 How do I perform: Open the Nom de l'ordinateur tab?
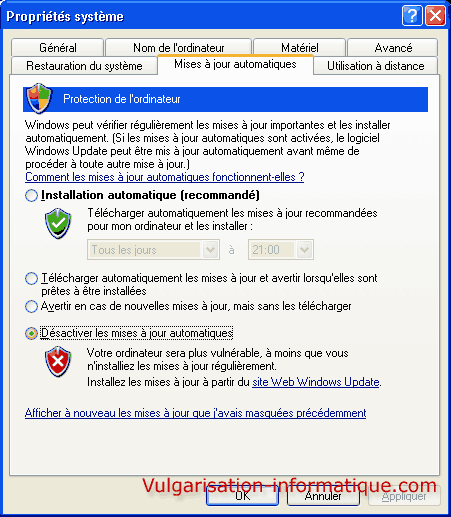[178, 48]
